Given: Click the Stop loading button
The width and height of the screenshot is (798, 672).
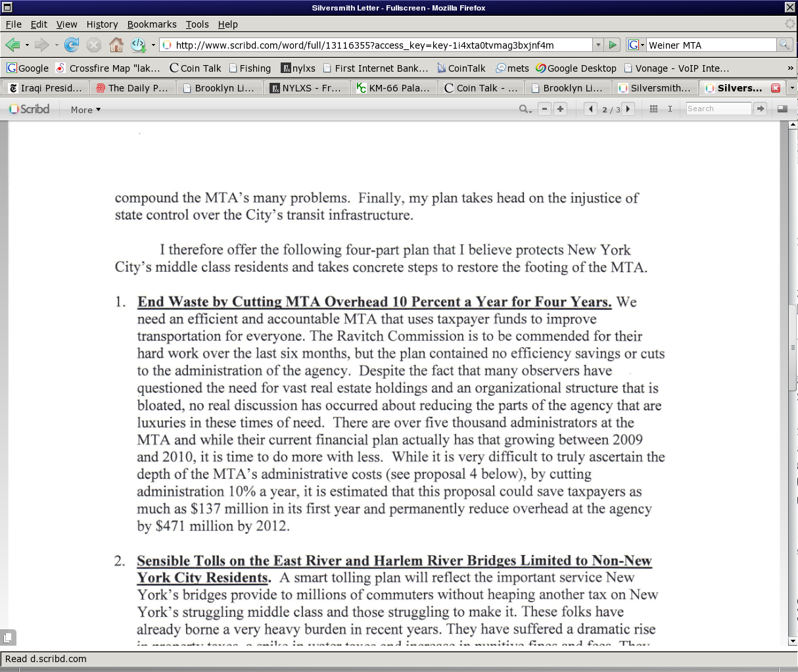Looking at the screenshot, I should pyautogui.click(x=94, y=45).
